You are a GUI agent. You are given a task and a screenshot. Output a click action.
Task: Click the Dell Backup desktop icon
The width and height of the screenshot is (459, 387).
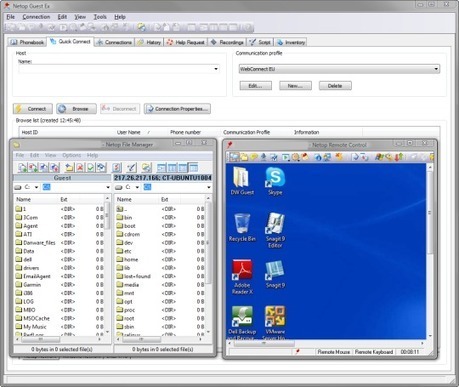tap(242, 323)
